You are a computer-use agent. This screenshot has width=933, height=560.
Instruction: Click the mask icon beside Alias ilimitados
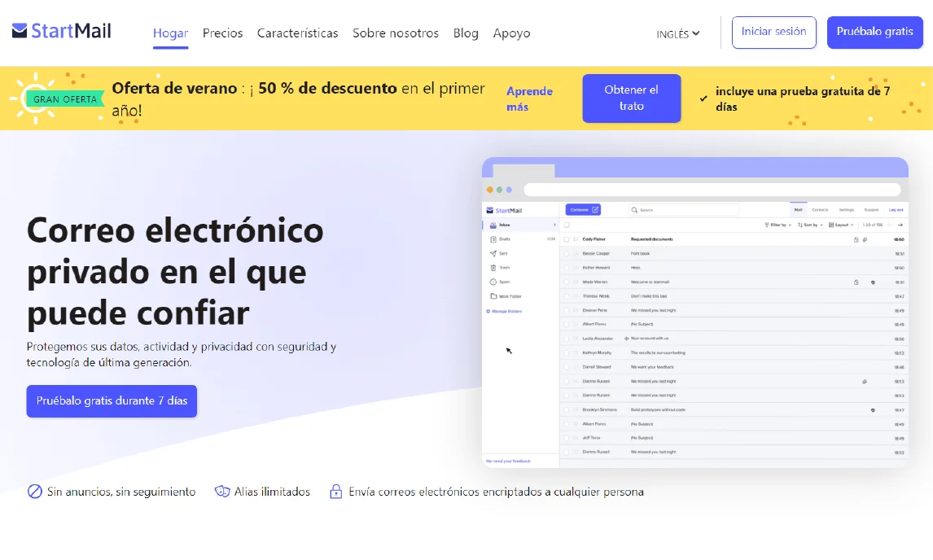coord(221,492)
